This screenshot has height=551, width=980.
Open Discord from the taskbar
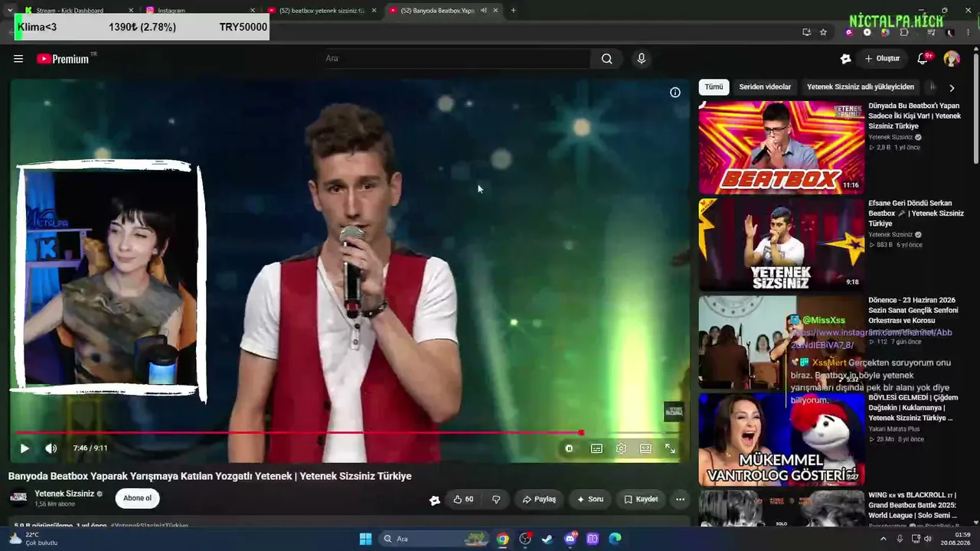570,539
